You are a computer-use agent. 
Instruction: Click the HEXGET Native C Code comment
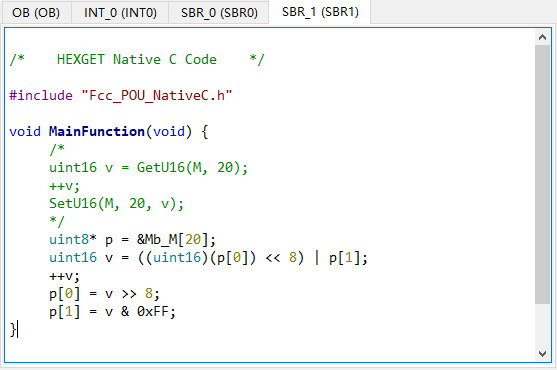pos(137,59)
